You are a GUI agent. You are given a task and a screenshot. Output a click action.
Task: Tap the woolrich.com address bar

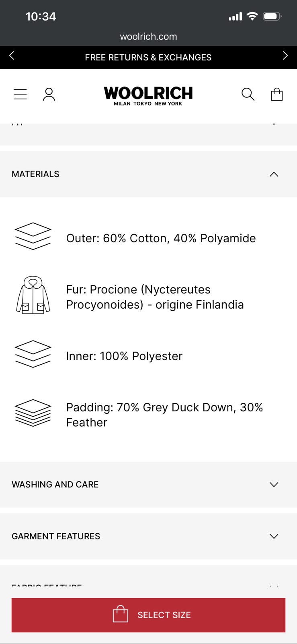[x=148, y=37]
